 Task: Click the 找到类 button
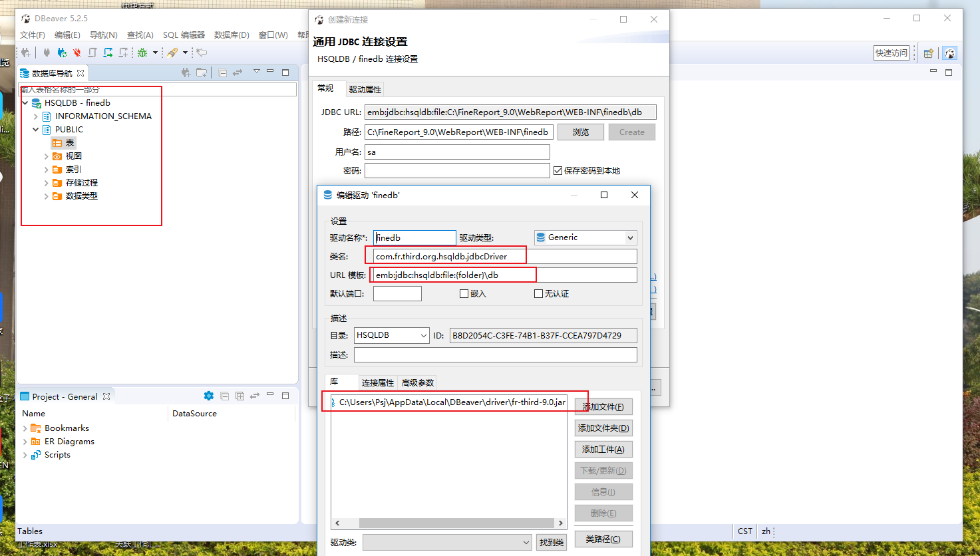point(552,543)
